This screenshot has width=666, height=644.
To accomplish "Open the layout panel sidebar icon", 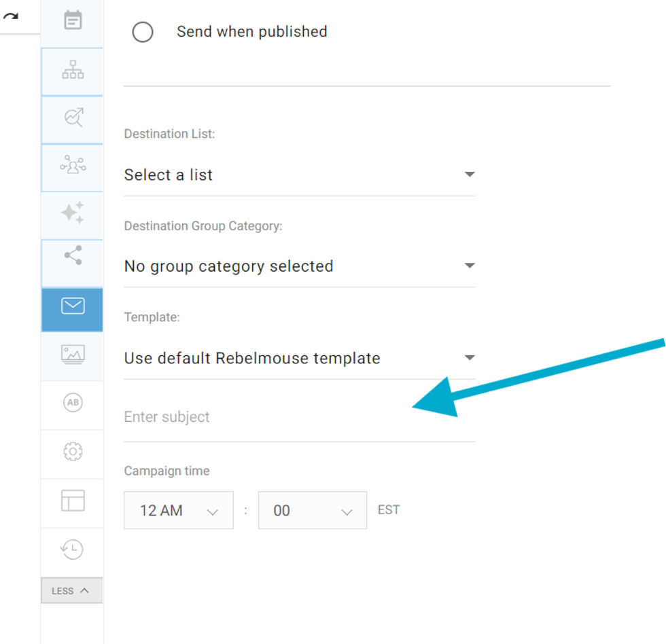I will pos(73,501).
